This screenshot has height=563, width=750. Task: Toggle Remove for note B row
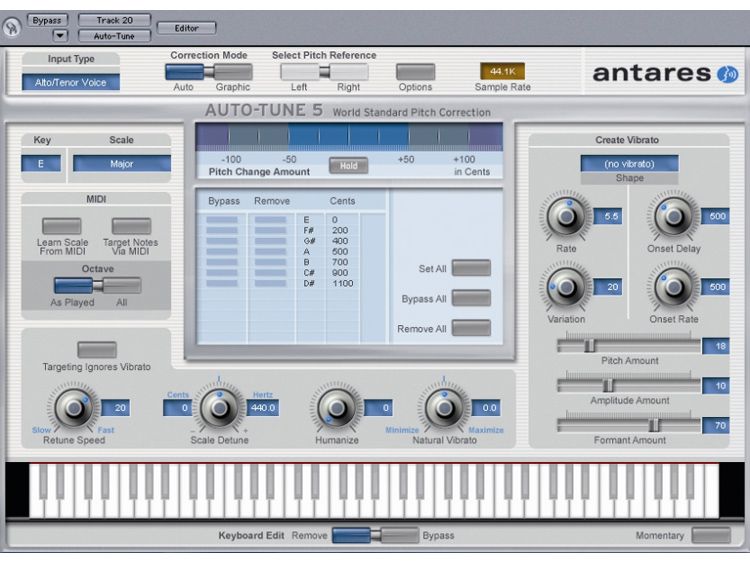point(271,262)
